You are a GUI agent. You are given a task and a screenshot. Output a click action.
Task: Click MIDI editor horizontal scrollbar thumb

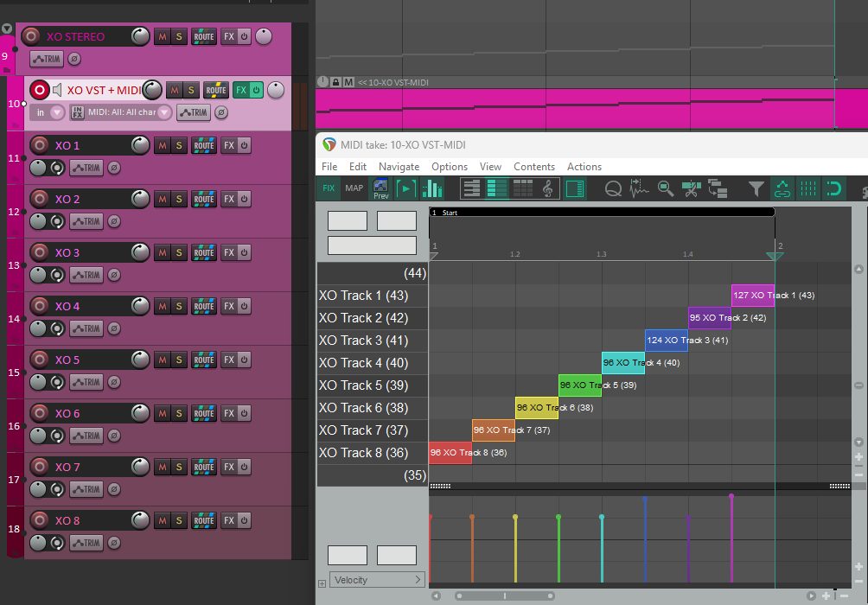[x=504, y=596]
